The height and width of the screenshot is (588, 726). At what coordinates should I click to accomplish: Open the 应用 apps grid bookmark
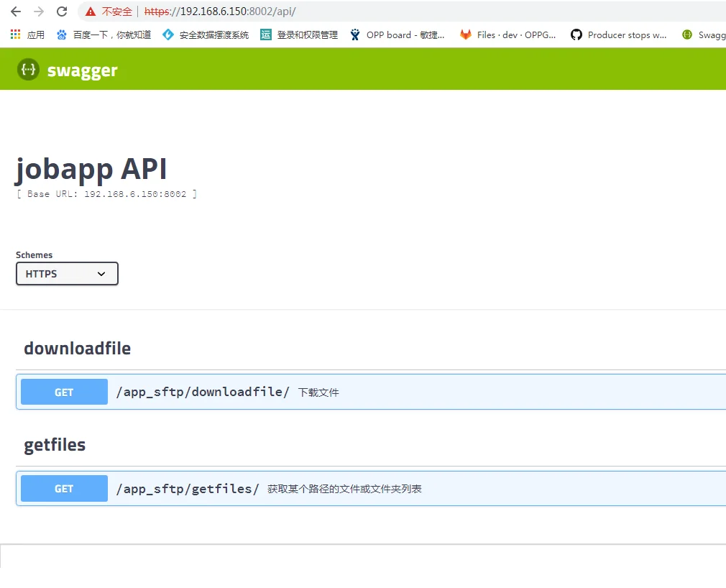click(27, 35)
